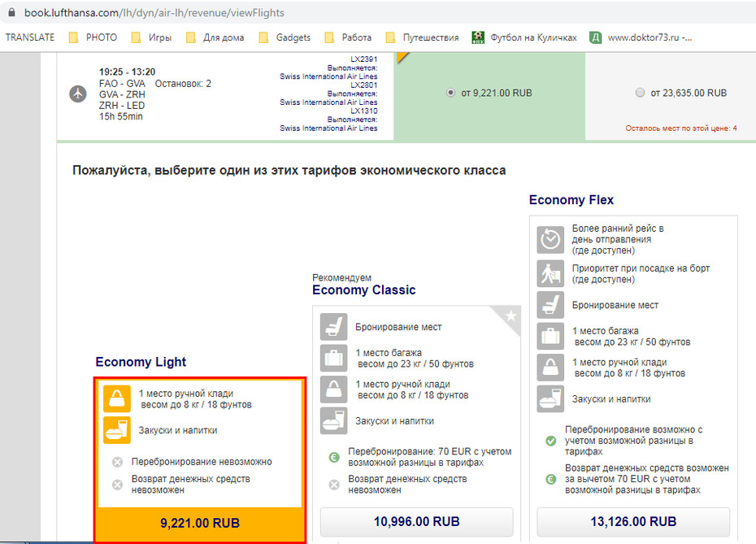Click the Economy Light snacks and drinks icon
This screenshot has height=544, width=756.
[117, 429]
